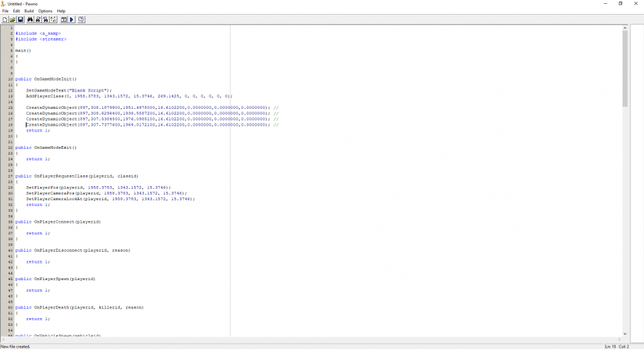Click CreateDynamicObject line with 307.7377600
Viewport: 644px width, 349px height.
tap(153, 125)
